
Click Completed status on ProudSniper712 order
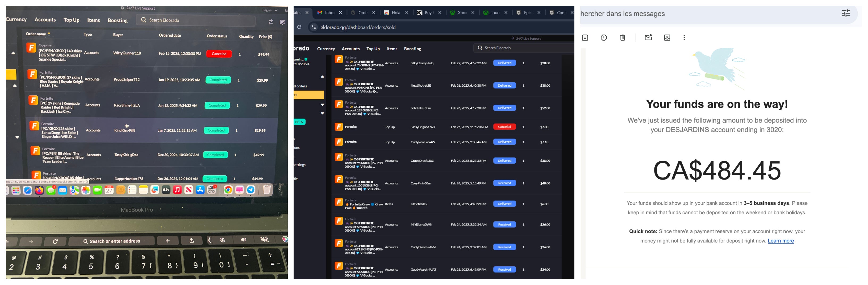[x=218, y=80]
